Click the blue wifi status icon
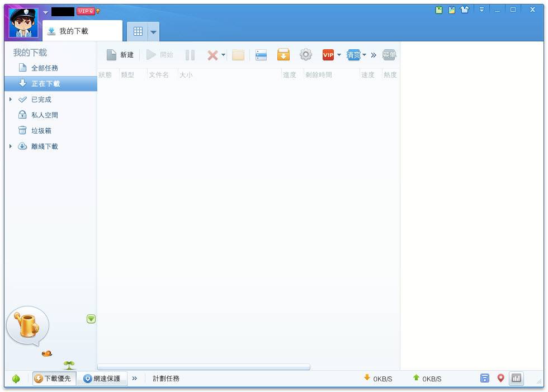 485,378
